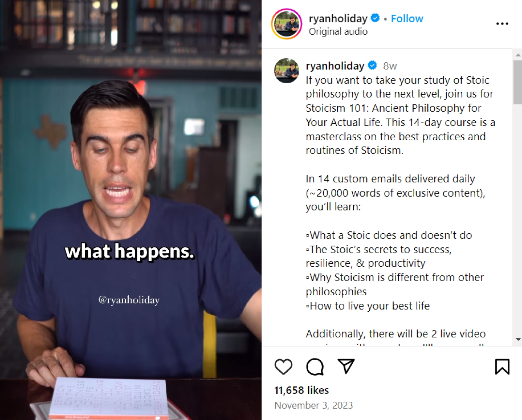Viewport: 522px width, 420px height.
Task: Like the post with heart icon
Action: tap(283, 366)
